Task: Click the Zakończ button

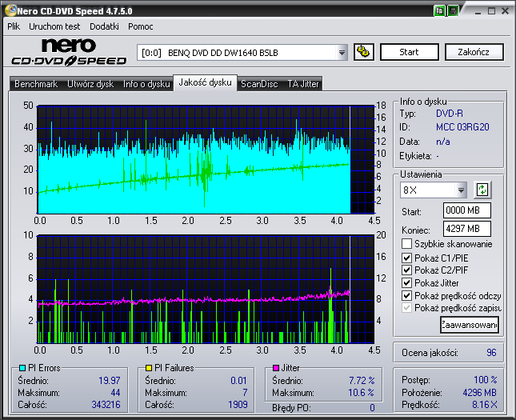Action: click(474, 52)
